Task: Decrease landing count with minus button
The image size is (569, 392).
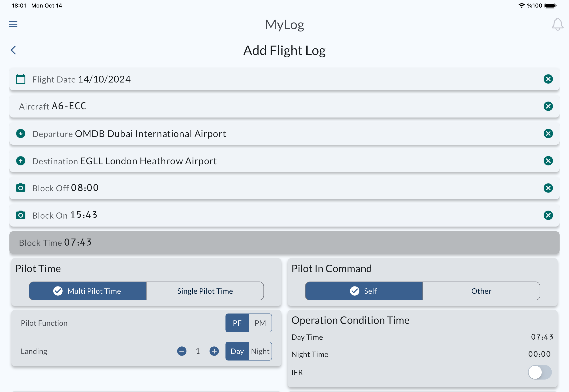Action: coord(182,351)
